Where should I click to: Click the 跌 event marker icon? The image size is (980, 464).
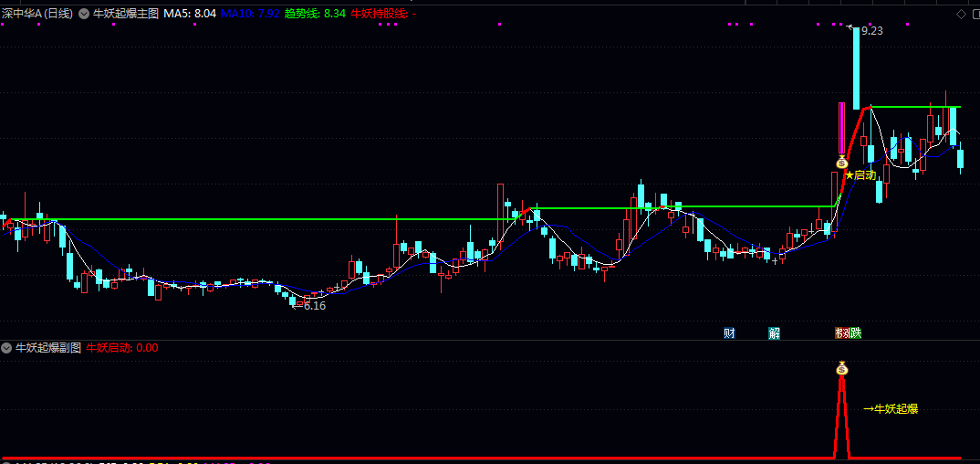[x=855, y=332]
